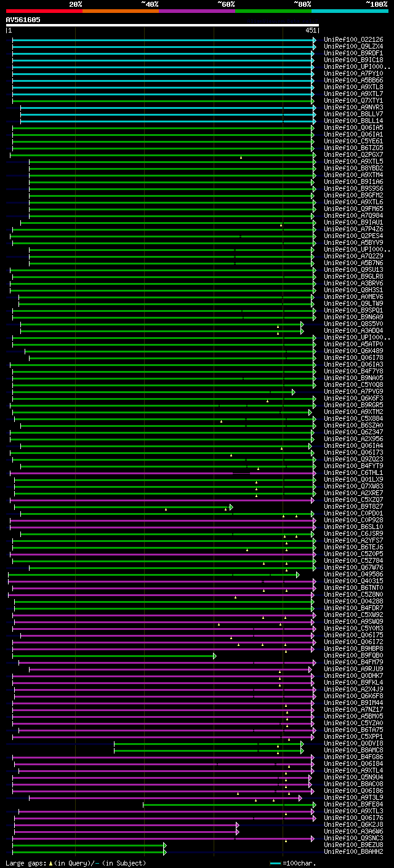The height and width of the screenshot is (868, 394).
Task: Select the UniRef100_B4F7Y8 label
Action: (x=353, y=371)
